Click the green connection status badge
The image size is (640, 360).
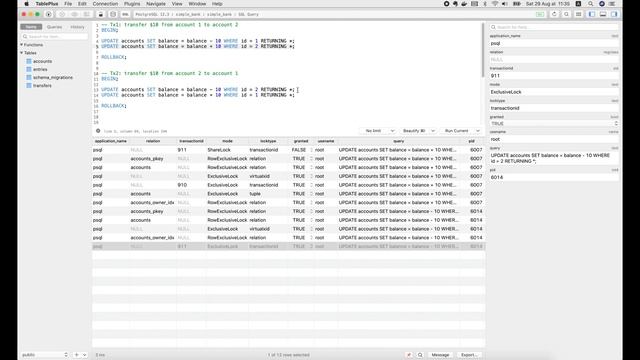point(540,14)
